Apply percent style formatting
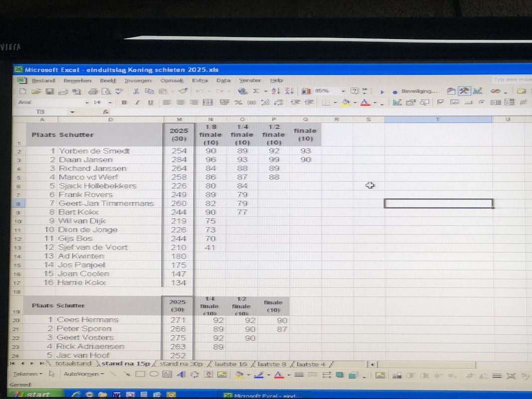Image resolution: width=532 pixels, height=399 pixels. tap(238, 103)
